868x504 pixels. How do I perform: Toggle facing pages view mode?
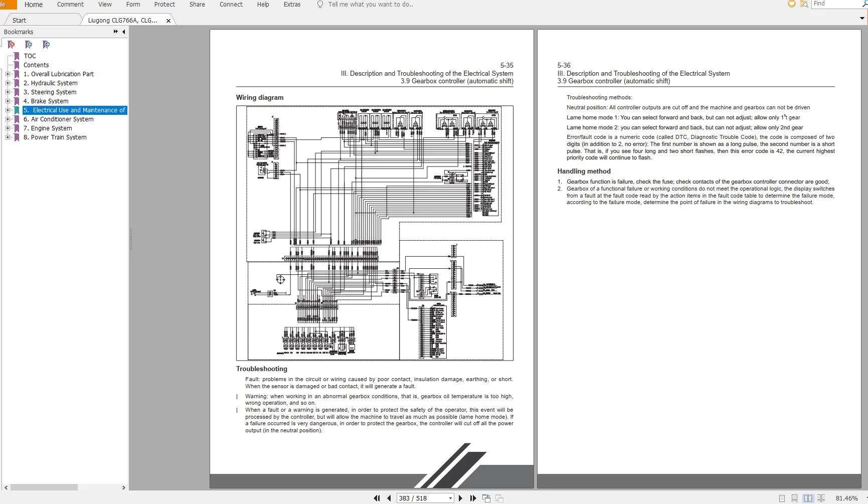(x=807, y=498)
